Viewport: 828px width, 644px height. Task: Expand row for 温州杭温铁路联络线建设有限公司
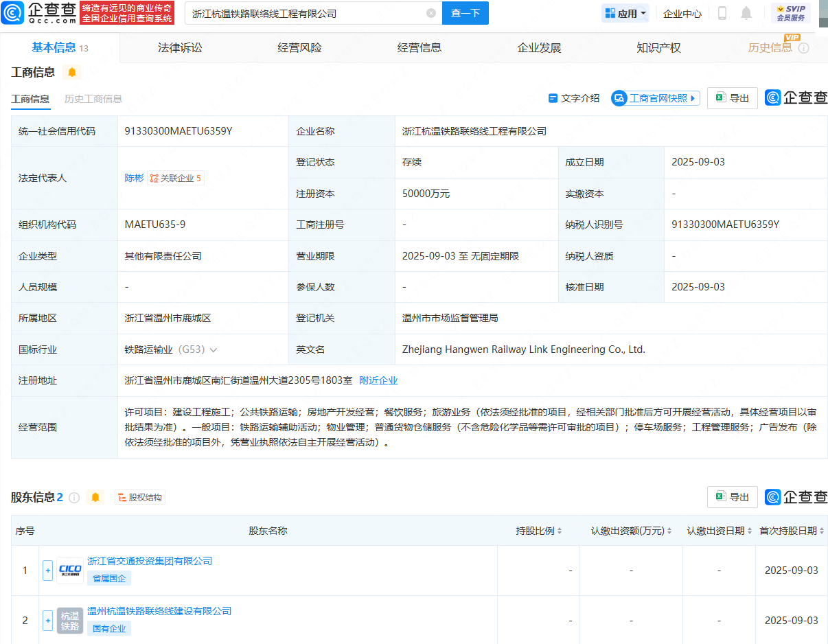[x=47, y=620]
